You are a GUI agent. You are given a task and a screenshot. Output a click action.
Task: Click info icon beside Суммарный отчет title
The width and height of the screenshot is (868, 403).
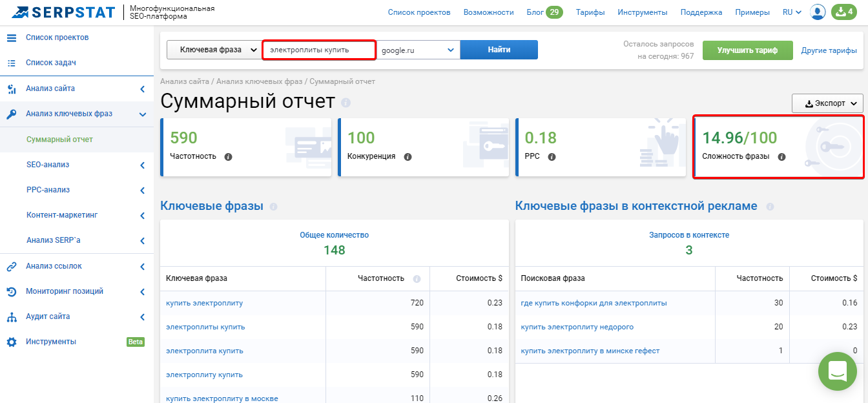click(346, 103)
